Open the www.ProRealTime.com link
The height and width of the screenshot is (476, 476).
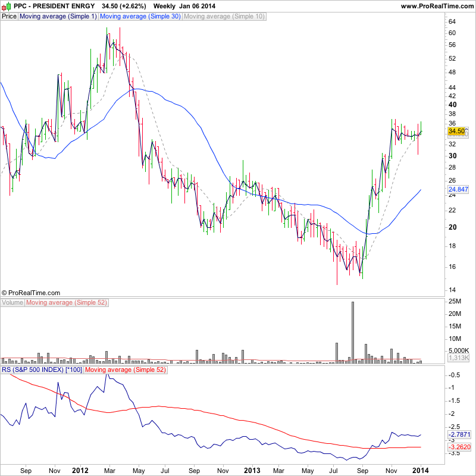437,6
